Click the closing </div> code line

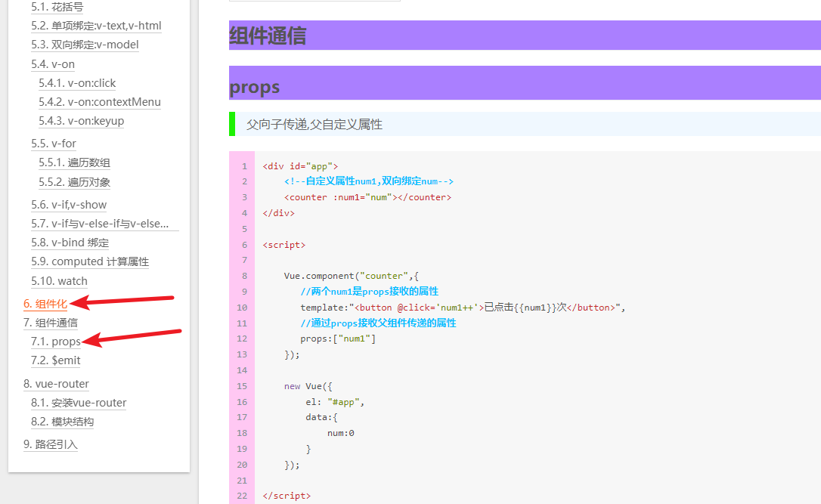(278, 213)
